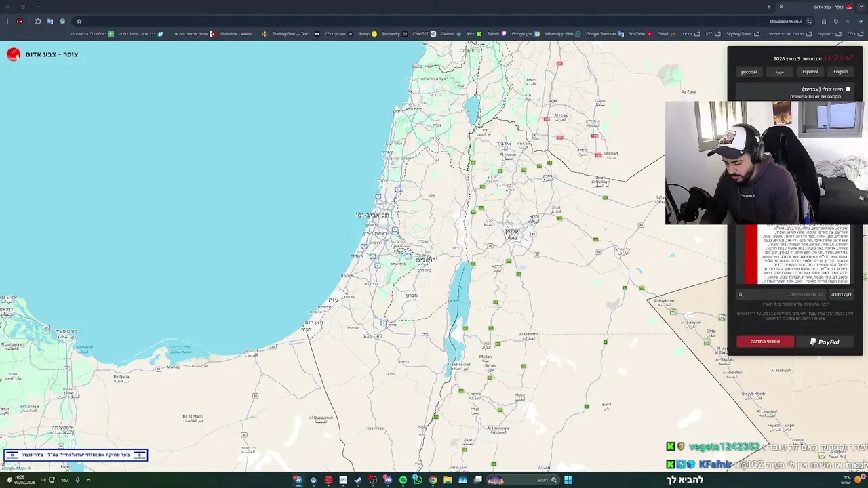Screen dimensions: 868x488
Task: Open the Kick bookmark
Action: (474, 33)
